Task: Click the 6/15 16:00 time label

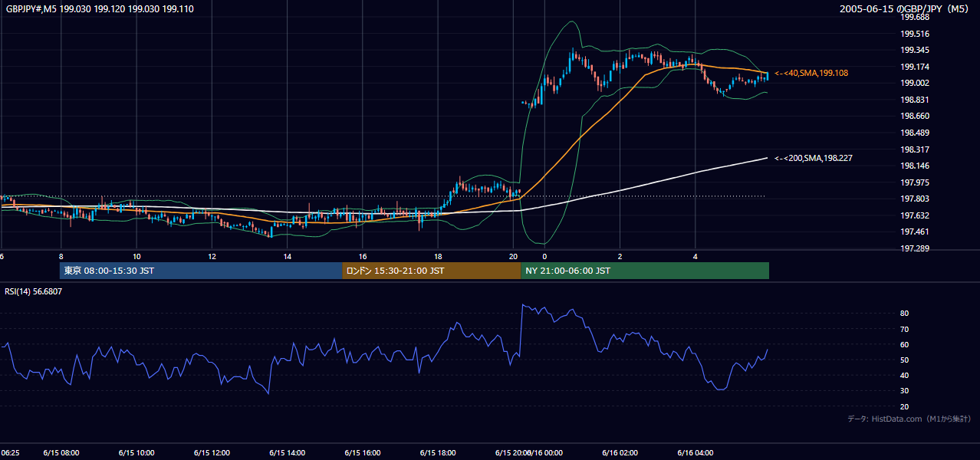Action: tap(363, 453)
